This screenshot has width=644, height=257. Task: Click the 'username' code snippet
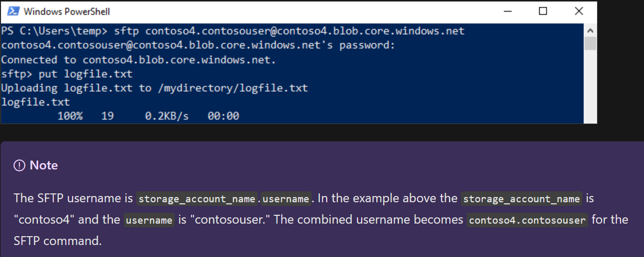(149, 220)
